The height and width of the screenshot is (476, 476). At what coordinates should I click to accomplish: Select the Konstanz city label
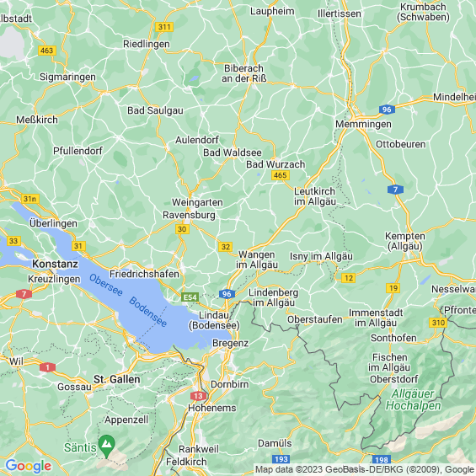click(55, 264)
